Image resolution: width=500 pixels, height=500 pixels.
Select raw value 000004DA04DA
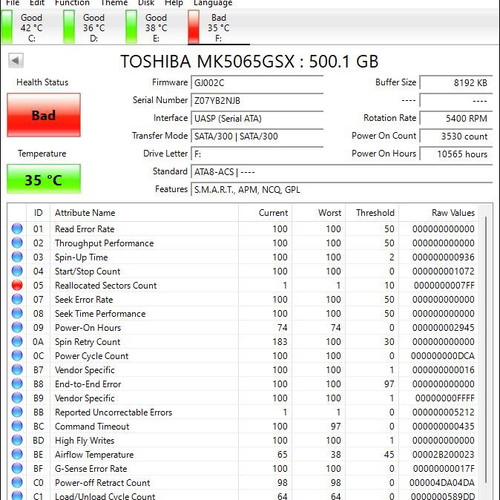(442, 483)
